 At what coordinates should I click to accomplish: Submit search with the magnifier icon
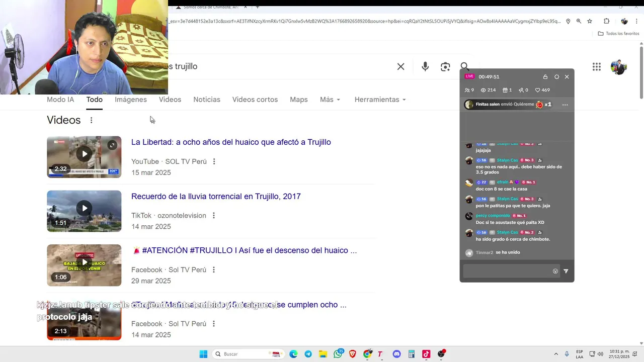[x=465, y=66]
